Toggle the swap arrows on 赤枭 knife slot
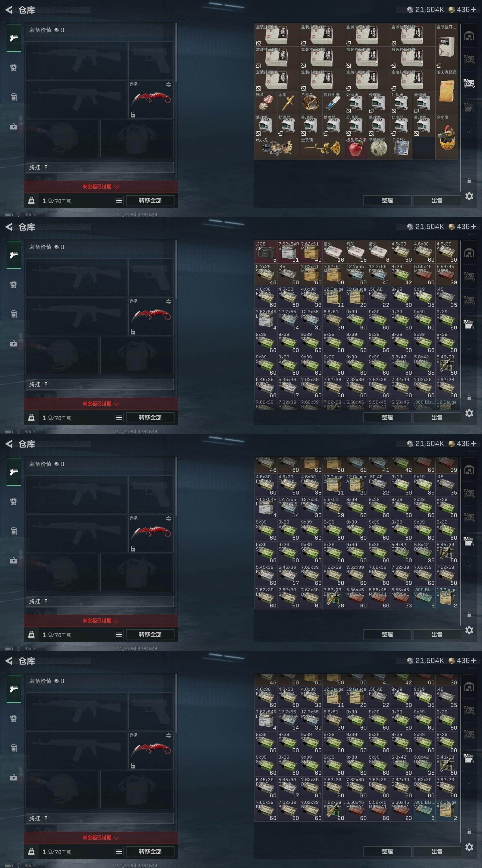 point(169,85)
